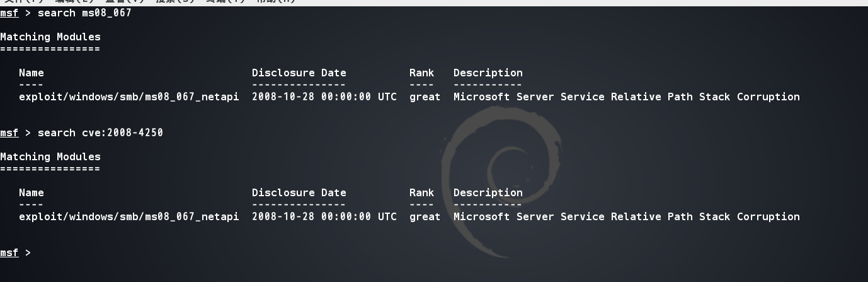Select the ms08_067_netapi module path in ms08_067 results
The width and height of the screenshot is (868, 282).
[129, 97]
